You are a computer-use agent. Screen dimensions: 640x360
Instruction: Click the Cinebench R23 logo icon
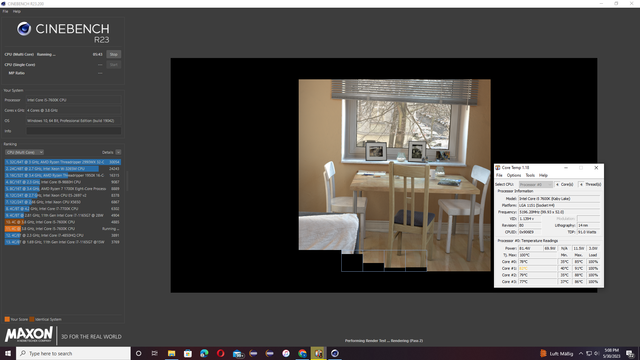pyautogui.click(x=24, y=29)
